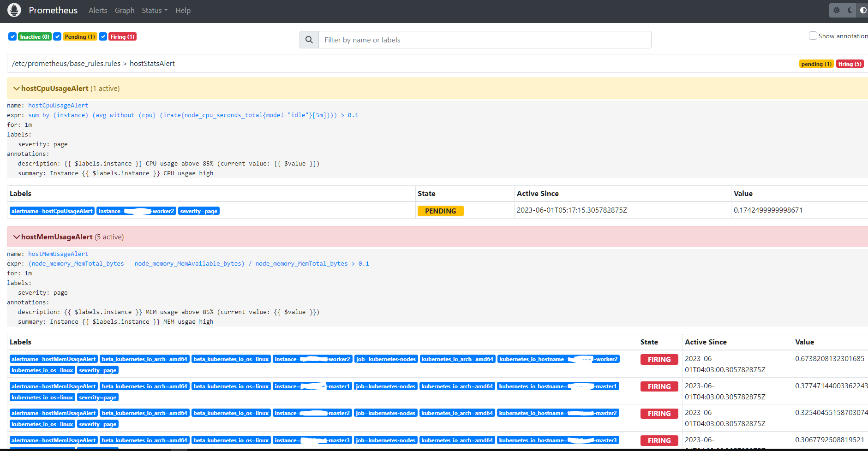Switch to the light theme sun icon
The width and height of the screenshot is (868, 451).
[837, 10]
